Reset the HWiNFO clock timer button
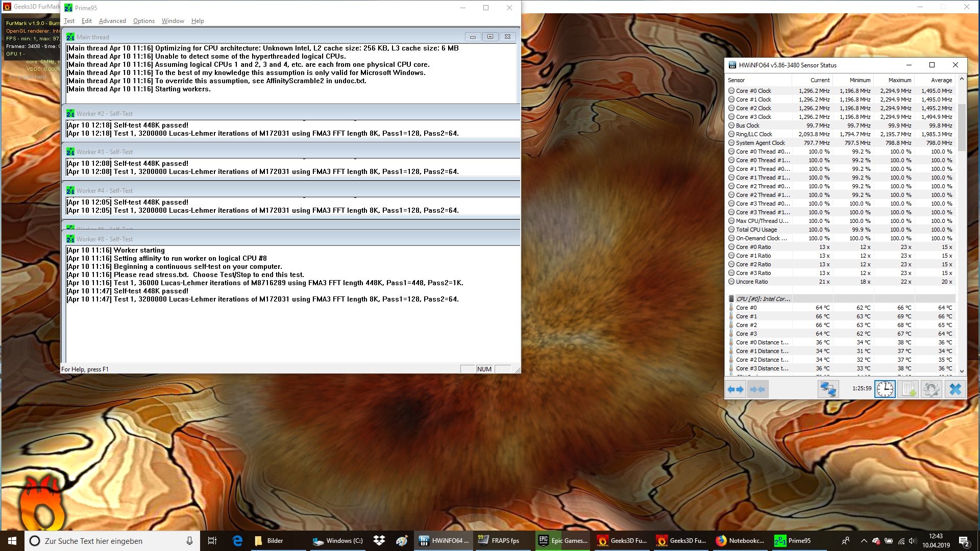The image size is (980, 551). [x=885, y=389]
